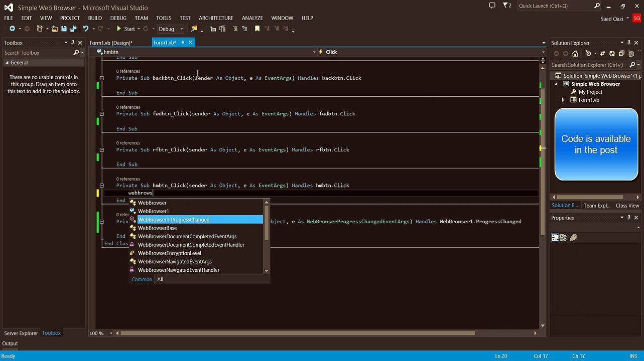Image resolution: width=644 pixels, height=361 pixels.
Task: Collapse the hmbtn_Click sub outline
Action: (101, 186)
